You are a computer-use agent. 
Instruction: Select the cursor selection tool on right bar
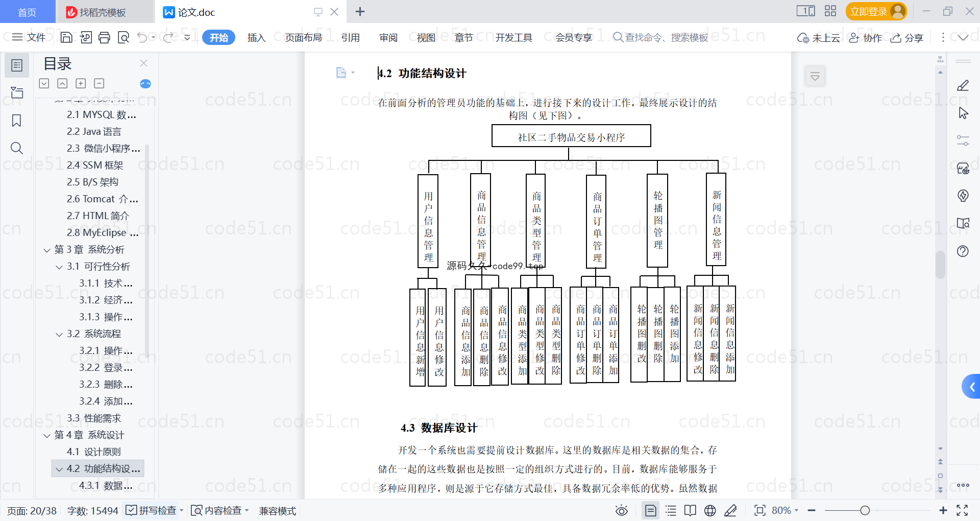coord(963,113)
